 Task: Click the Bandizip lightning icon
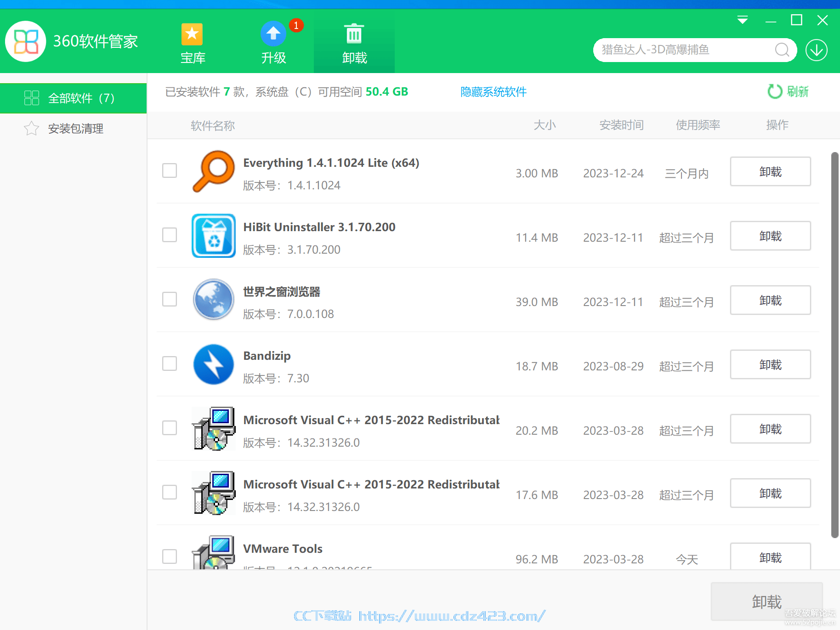(x=214, y=364)
